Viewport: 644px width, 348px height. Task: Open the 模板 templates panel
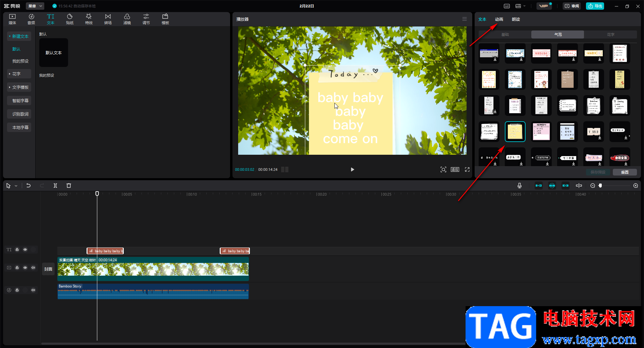165,19
